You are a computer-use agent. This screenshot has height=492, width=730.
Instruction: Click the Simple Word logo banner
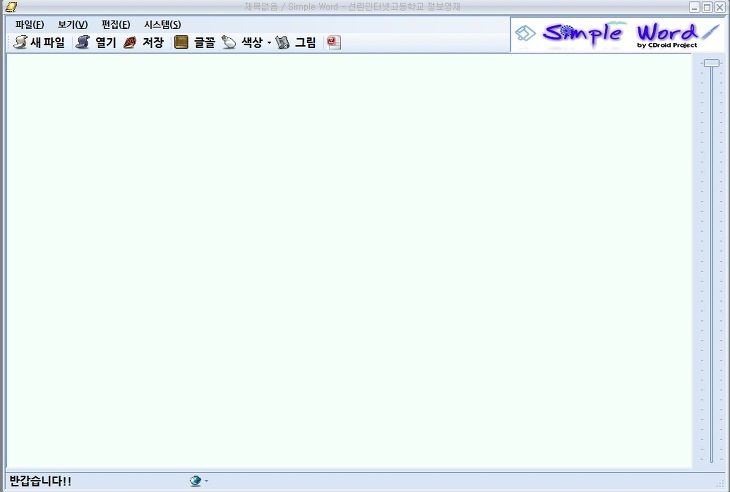click(x=617, y=34)
